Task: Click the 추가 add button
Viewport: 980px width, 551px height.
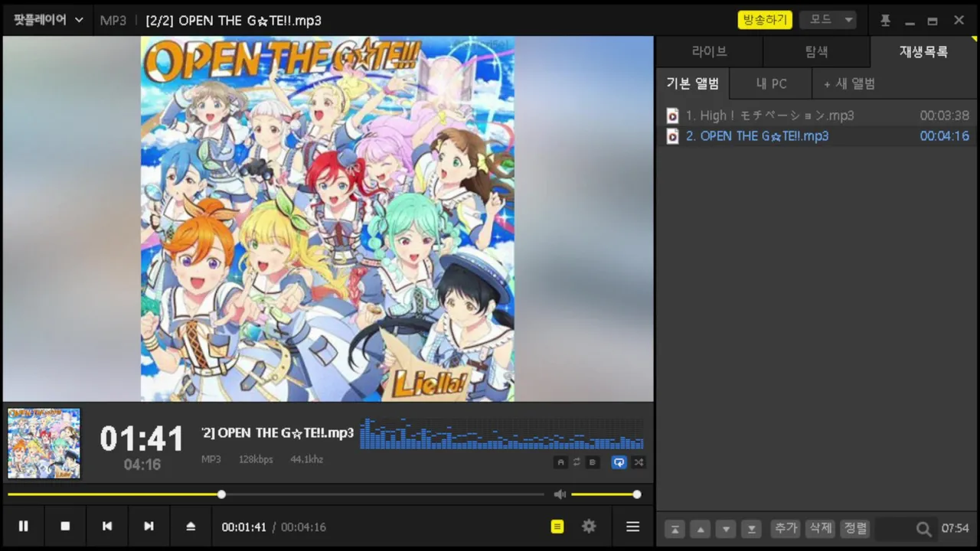Action: click(786, 528)
